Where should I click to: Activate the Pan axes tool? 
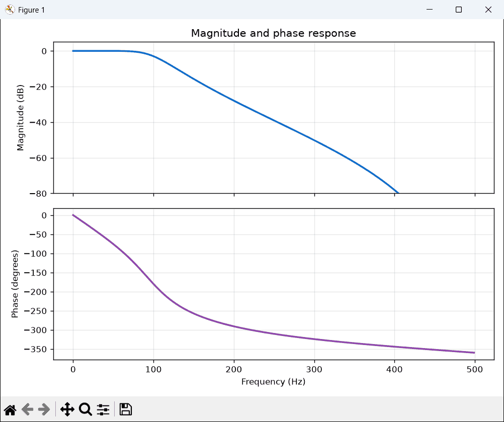pos(67,410)
